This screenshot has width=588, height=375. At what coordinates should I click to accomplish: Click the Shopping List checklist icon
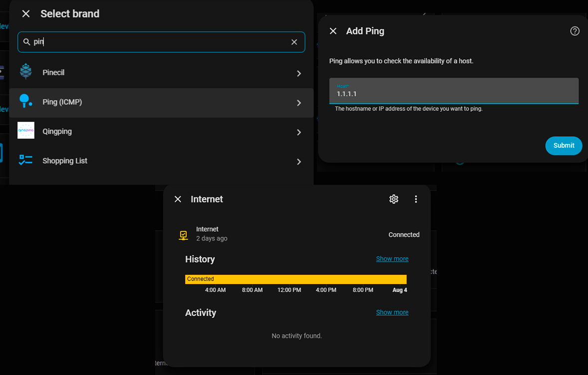click(25, 160)
